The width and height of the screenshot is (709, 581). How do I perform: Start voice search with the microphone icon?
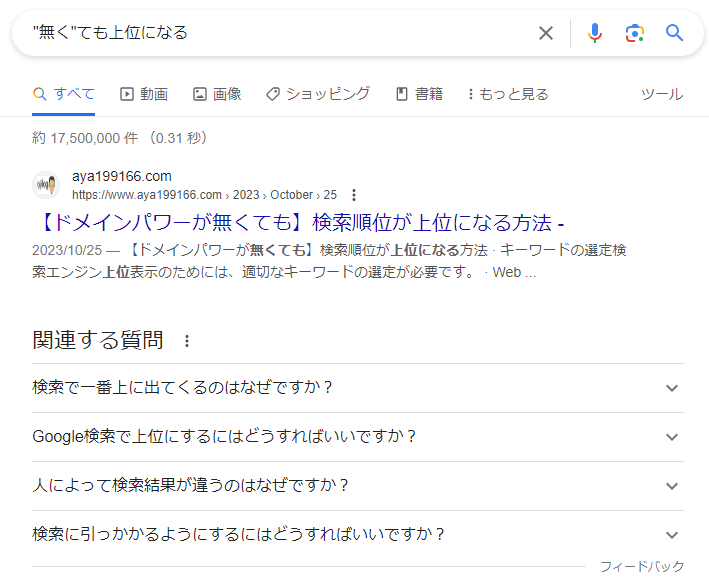(x=595, y=33)
